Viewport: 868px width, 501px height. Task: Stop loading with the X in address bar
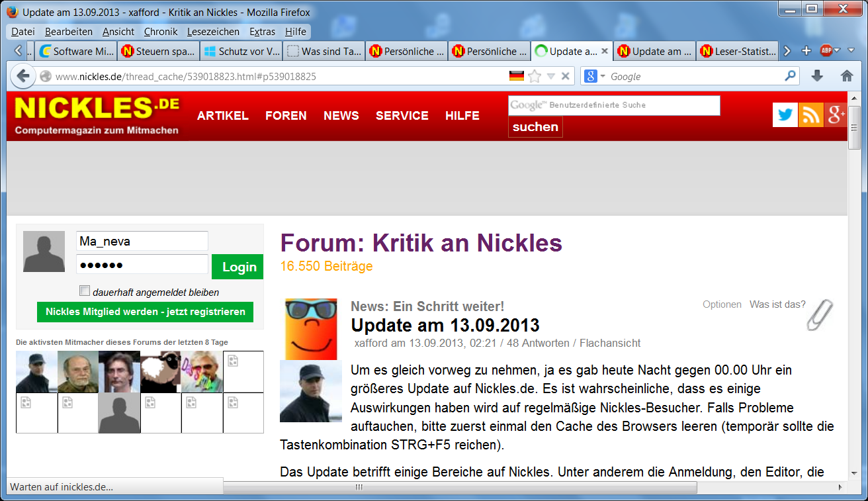(565, 76)
